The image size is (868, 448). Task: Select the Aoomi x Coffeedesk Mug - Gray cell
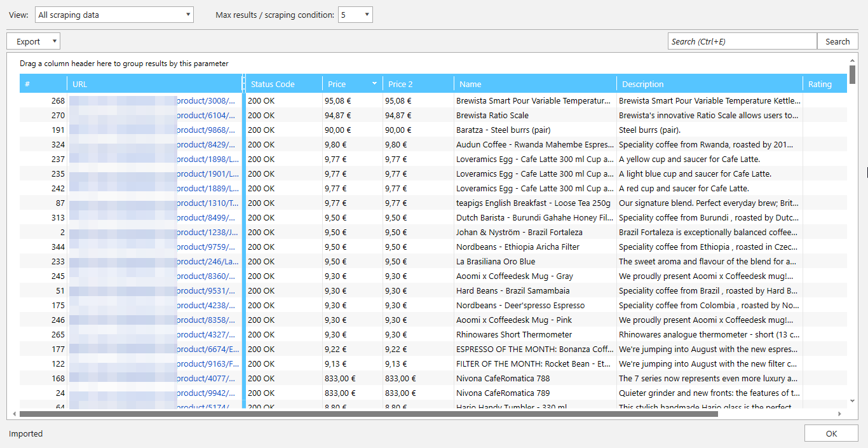point(535,276)
